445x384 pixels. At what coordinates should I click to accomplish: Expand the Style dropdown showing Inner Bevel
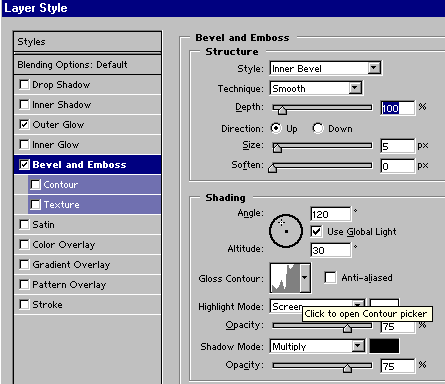(325, 68)
